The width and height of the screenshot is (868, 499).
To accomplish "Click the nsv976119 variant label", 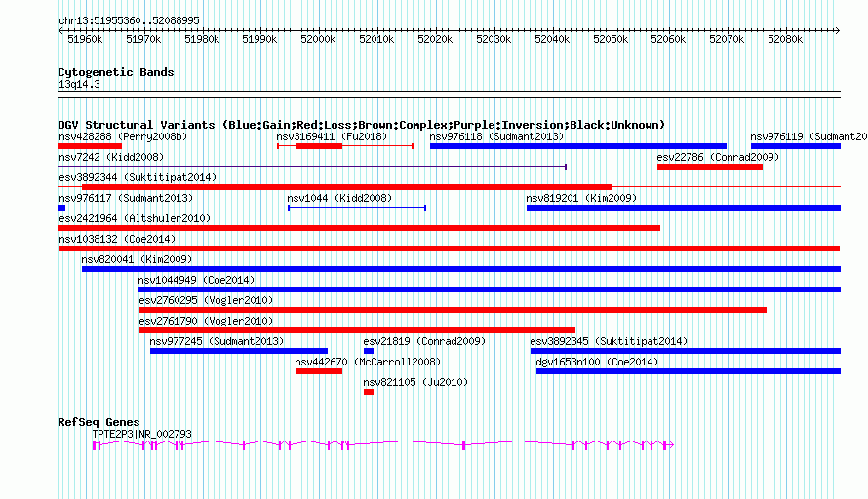I will (809, 136).
